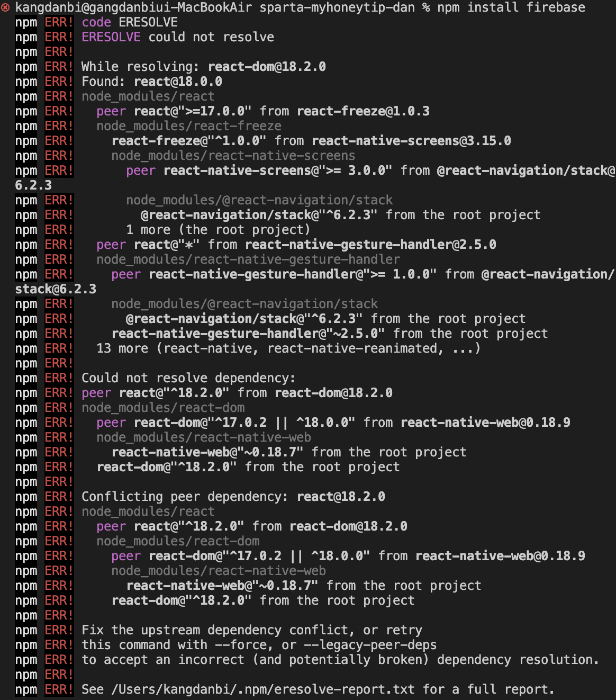Click 'react-native-gesture-handler@"~2.5.0"' root project line
616x700 pixels.
(x=330, y=334)
